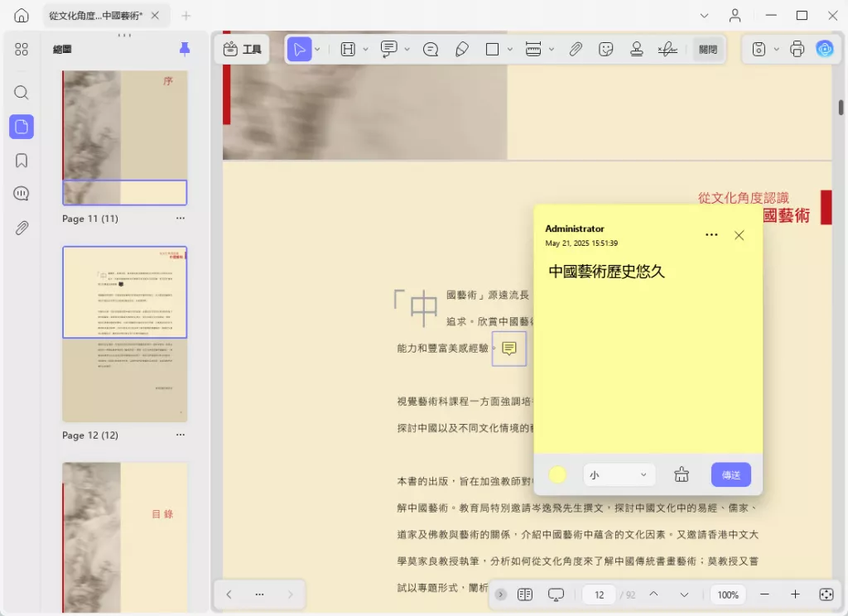Expand the shape tool dropdown arrow
The image size is (848, 616).
click(x=509, y=50)
